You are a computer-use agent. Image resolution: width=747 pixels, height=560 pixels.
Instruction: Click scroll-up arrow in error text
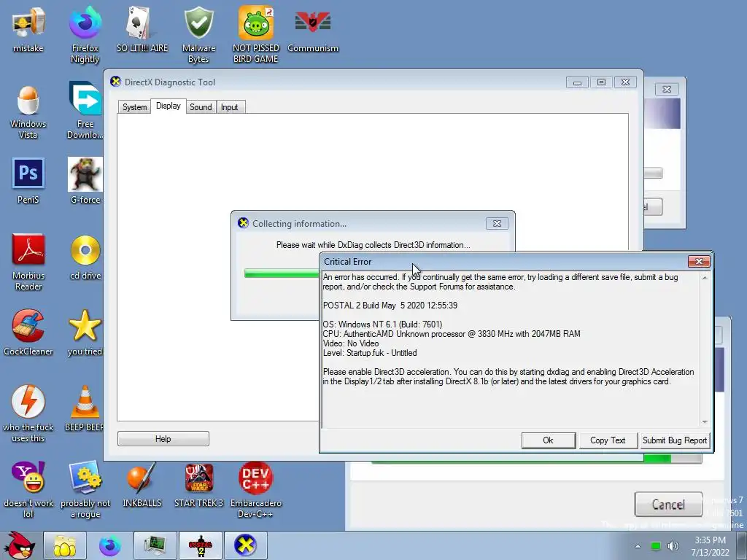[705, 277]
